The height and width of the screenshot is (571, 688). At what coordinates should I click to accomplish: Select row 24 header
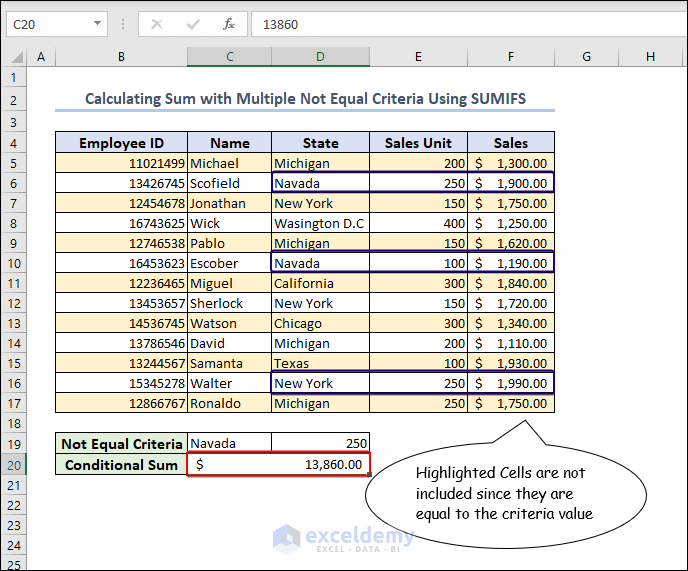coord(14,546)
